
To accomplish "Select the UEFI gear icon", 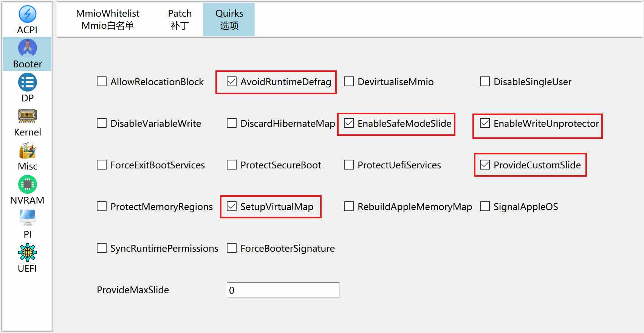I will [x=27, y=252].
